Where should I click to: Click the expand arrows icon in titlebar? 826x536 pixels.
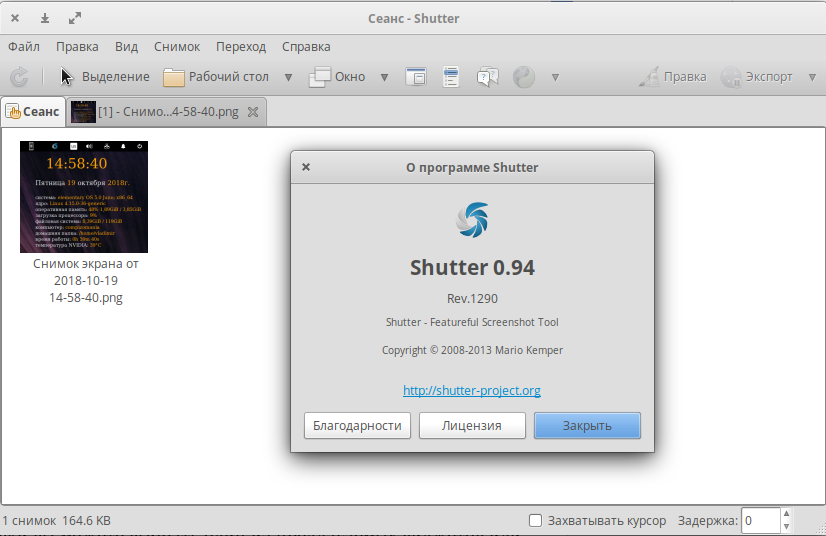[75, 18]
